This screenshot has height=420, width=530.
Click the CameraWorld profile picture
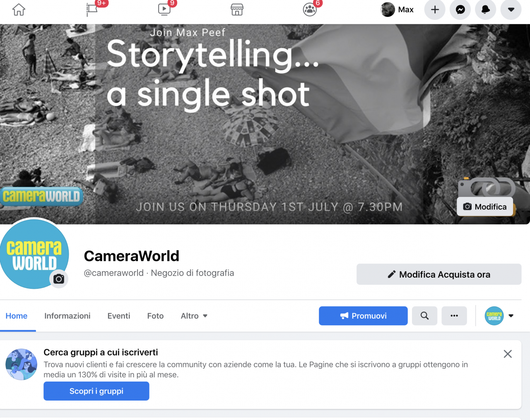pyautogui.click(x=33, y=253)
